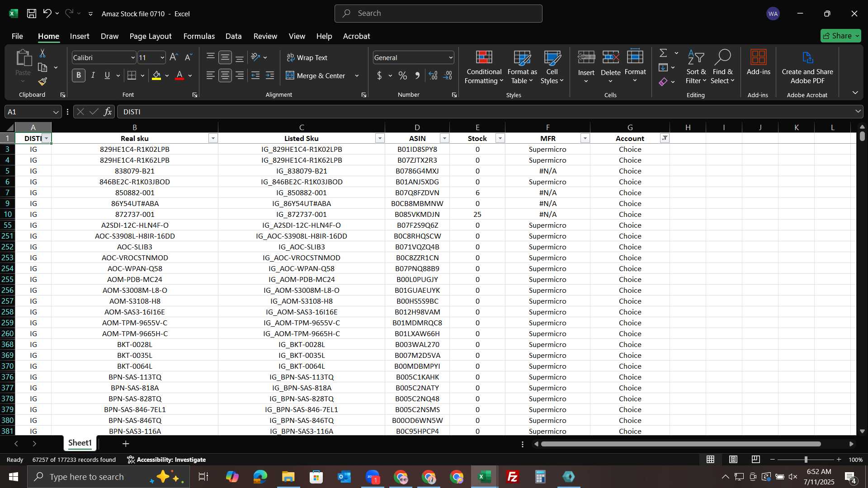This screenshot has height=488, width=868.
Task: Click the Orientation text angle icon
Action: point(255,57)
